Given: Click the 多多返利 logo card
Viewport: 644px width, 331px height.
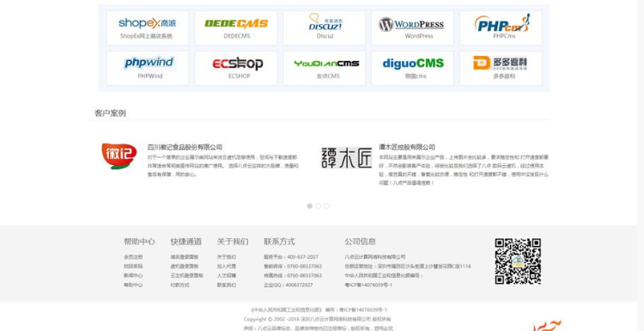Looking at the screenshot, I should point(501,68).
